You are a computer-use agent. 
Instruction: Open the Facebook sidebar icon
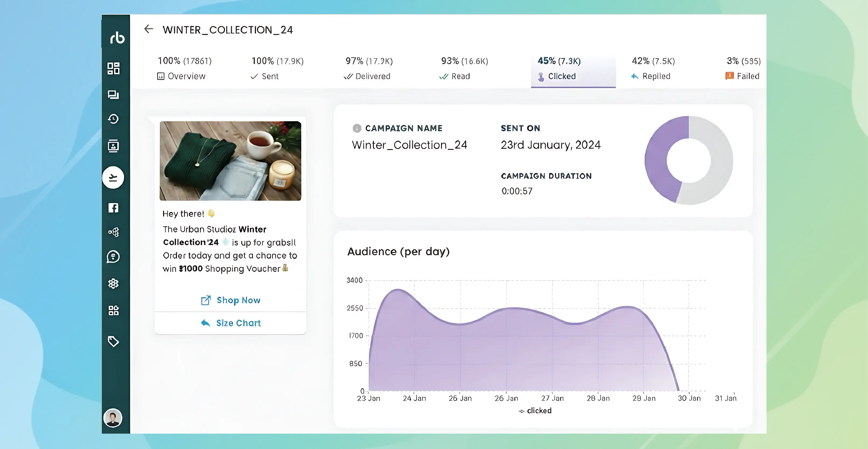click(113, 208)
